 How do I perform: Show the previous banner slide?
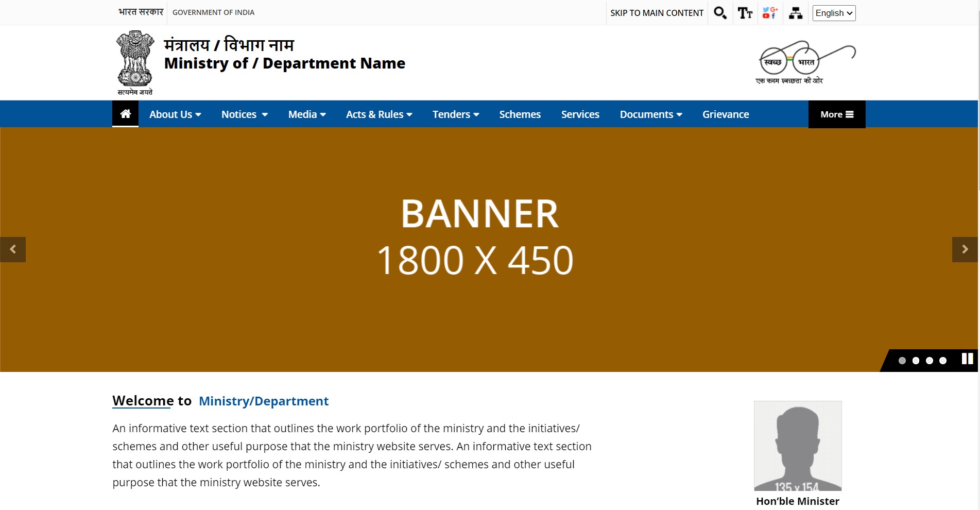click(13, 249)
